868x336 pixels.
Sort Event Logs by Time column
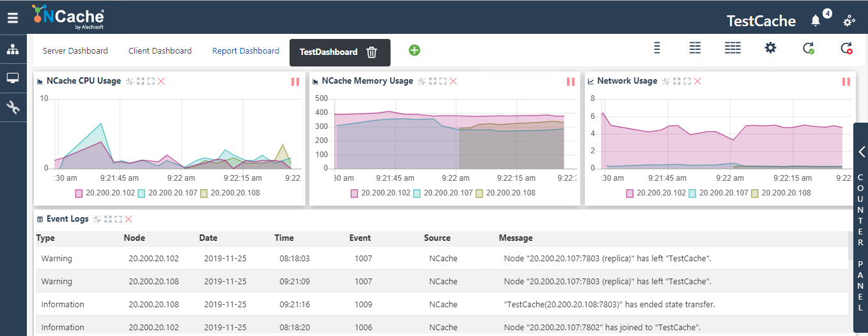[x=284, y=238]
